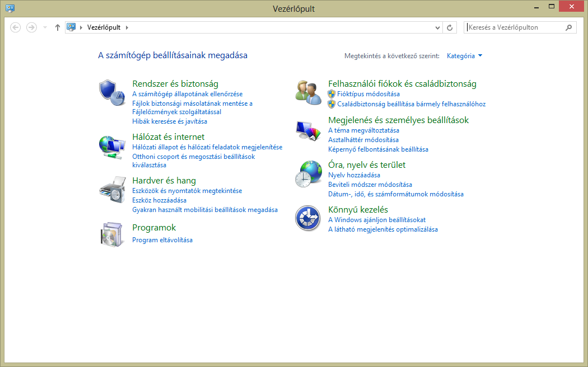This screenshot has height=367, width=588.
Task: Refresh the Vezérlőpult view
Action: [450, 27]
